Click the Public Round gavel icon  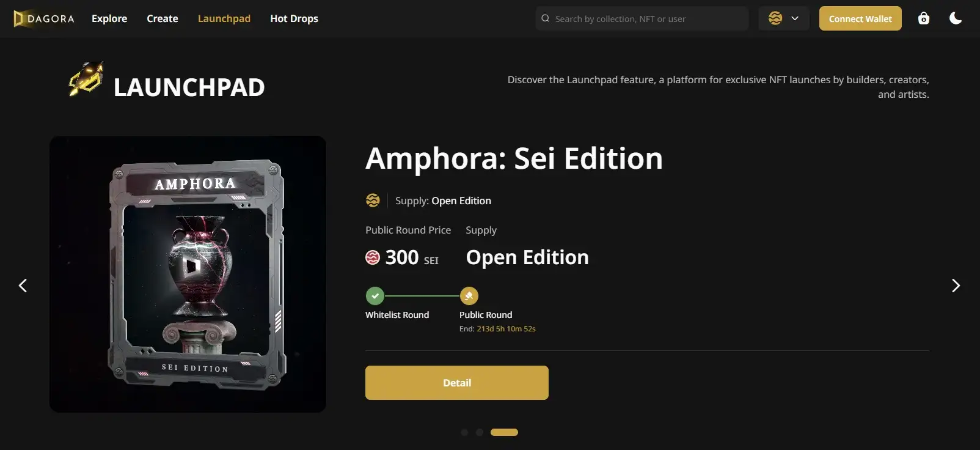pos(469,296)
